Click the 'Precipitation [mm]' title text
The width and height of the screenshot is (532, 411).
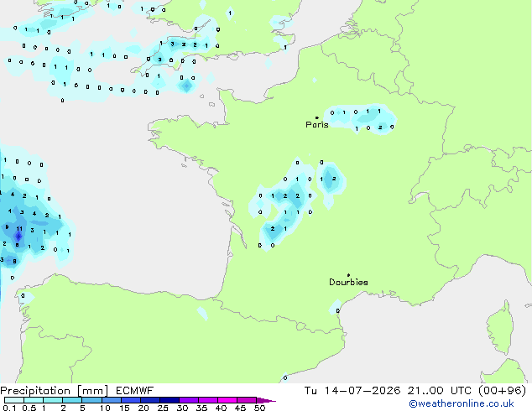(55, 391)
